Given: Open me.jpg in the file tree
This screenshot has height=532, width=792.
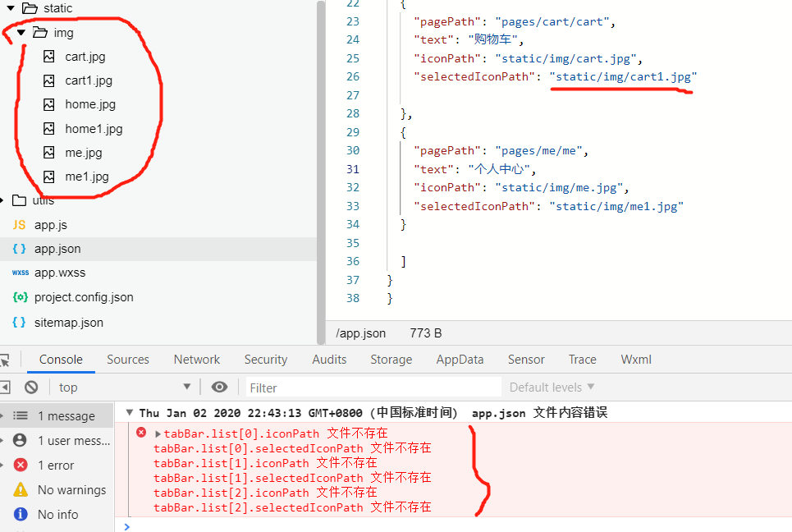Looking at the screenshot, I should [x=84, y=153].
